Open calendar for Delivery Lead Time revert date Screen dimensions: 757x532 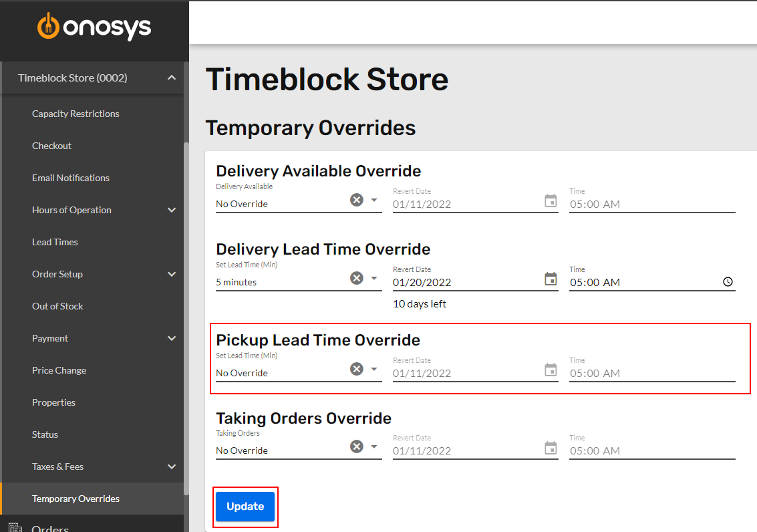coord(551,279)
